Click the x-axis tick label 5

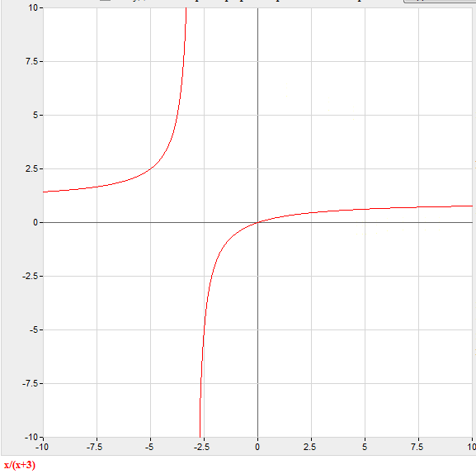[x=365, y=447]
